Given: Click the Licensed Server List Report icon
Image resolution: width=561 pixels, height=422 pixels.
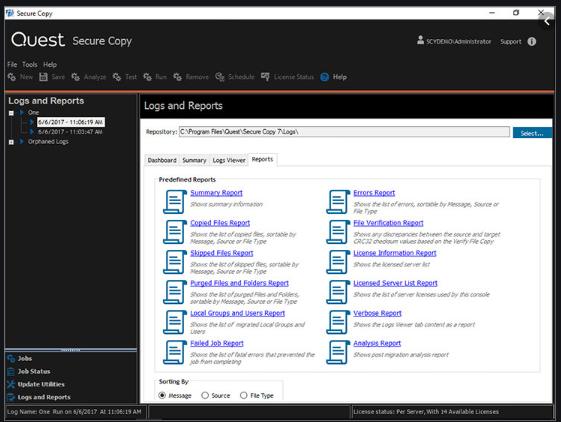Looking at the screenshot, I should [338, 292].
